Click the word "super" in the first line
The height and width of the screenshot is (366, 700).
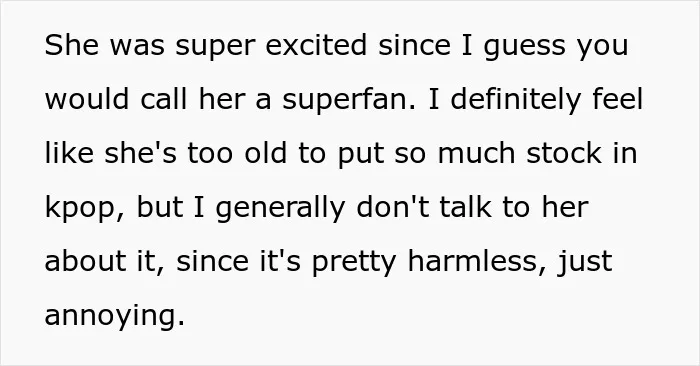pyautogui.click(x=216, y=47)
